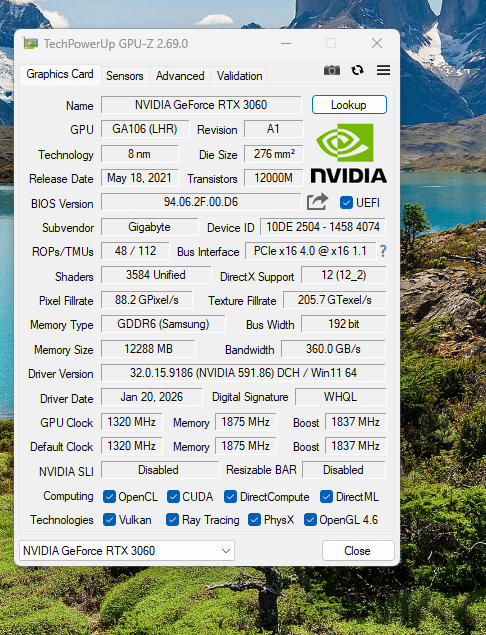486x635 pixels.
Task: Click the Close button at bottom
Action: coord(358,551)
